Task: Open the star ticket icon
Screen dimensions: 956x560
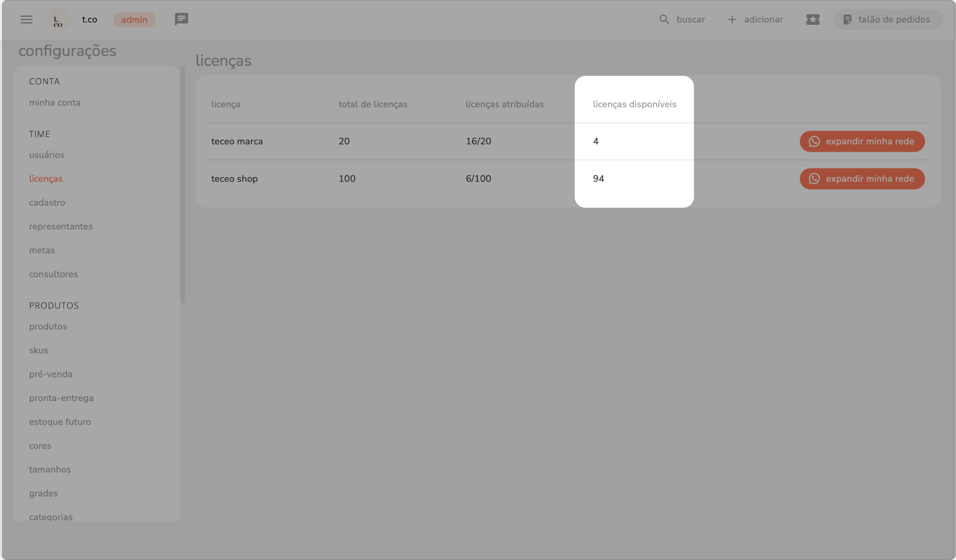Action: (812, 19)
